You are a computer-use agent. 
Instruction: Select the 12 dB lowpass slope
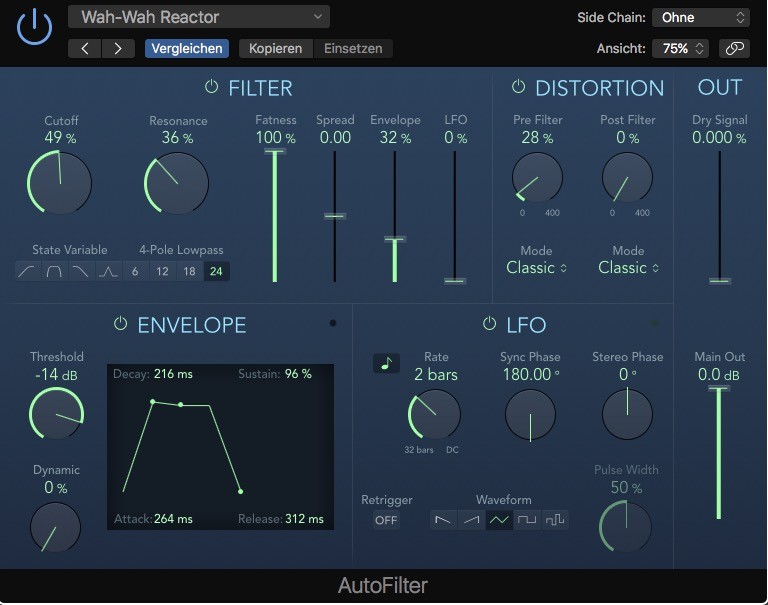coord(162,271)
